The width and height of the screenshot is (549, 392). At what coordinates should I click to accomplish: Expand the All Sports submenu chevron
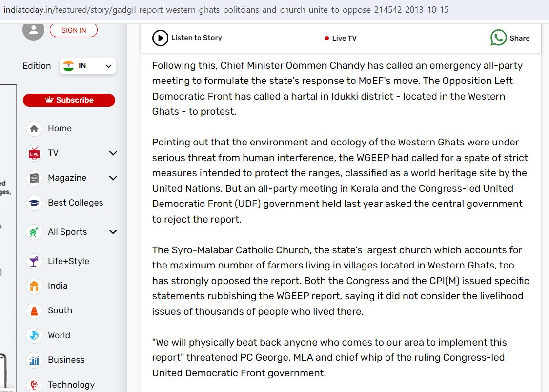(113, 232)
